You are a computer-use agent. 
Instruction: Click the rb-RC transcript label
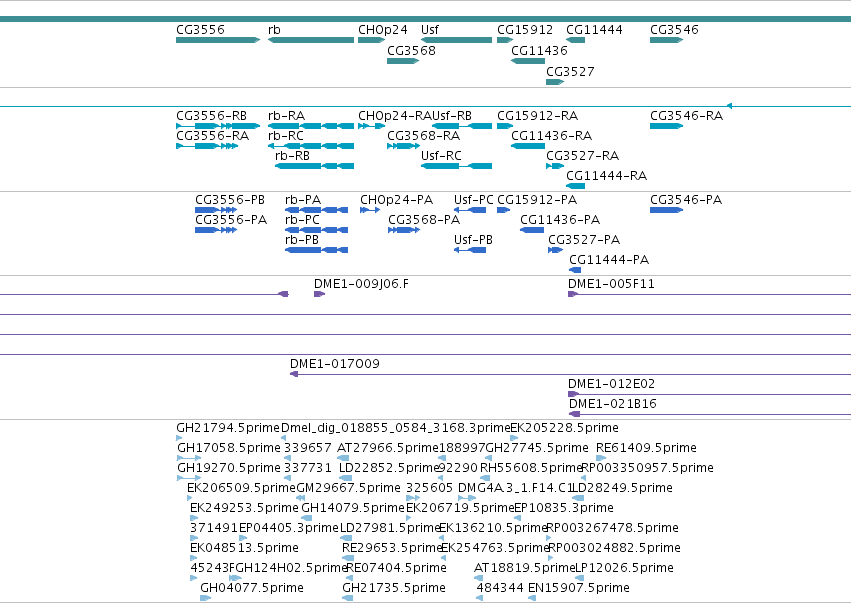click(286, 136)
